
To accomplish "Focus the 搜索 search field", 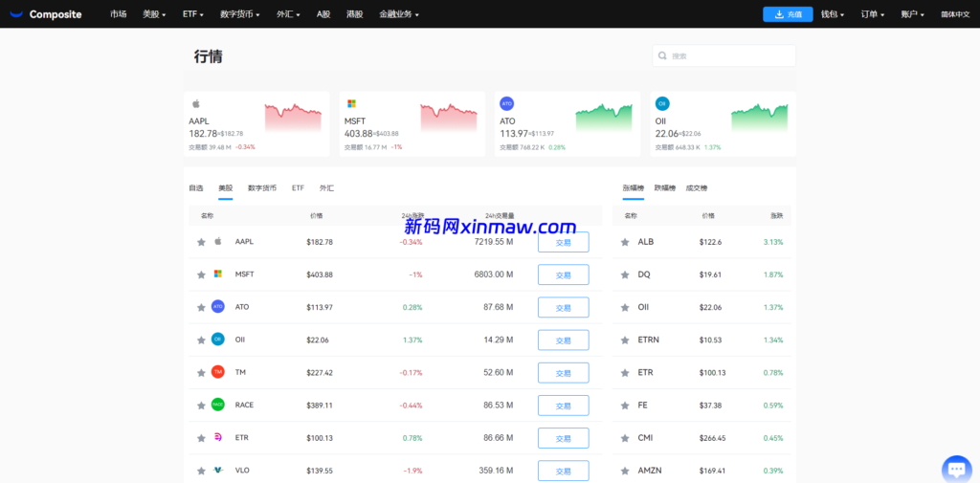I will point(724,55).
